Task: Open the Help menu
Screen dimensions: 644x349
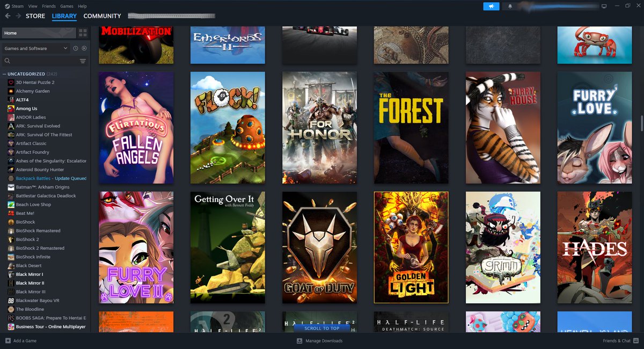Action: pos(82,6)
